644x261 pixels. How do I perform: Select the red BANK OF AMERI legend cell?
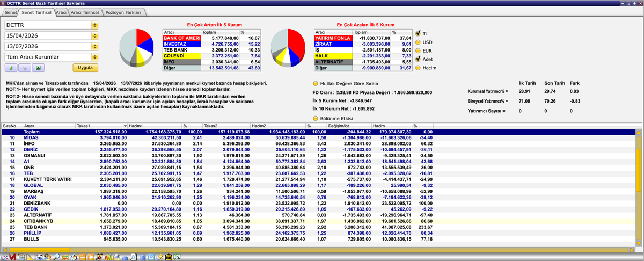pos(181,38)
